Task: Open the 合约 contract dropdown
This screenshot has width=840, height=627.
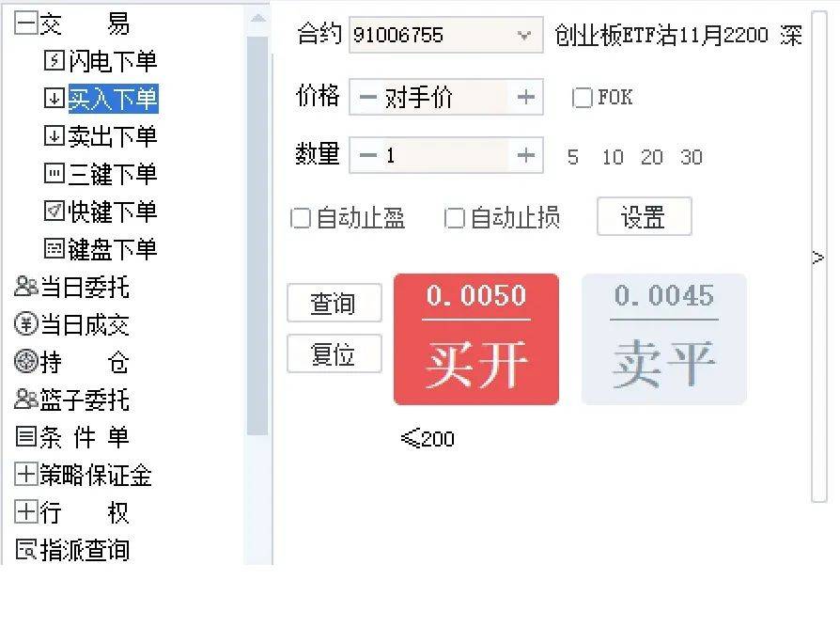Action: point(524,35)
